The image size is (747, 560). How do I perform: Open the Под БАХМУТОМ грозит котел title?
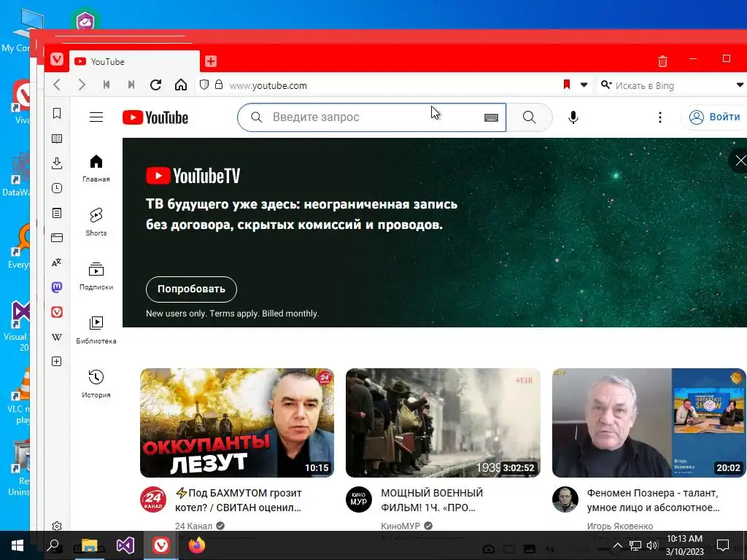pos(239,500)
